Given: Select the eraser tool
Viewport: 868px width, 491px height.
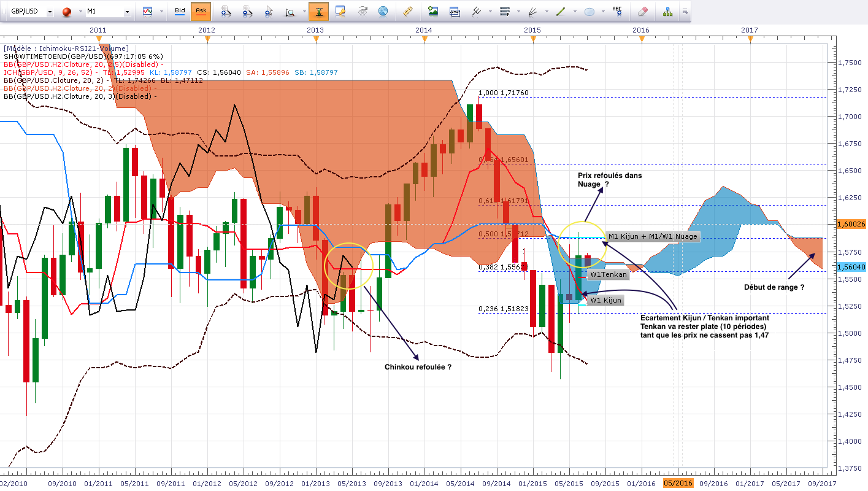Looking at the screenshot, I should [x=643, y=11].
